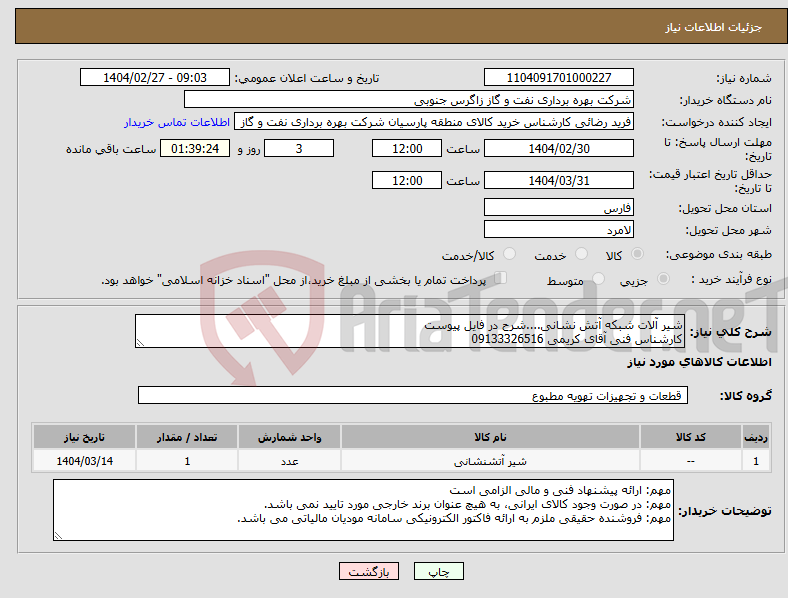
Task: Select the متوسط purchase type radio
Action: coord(598,279)
